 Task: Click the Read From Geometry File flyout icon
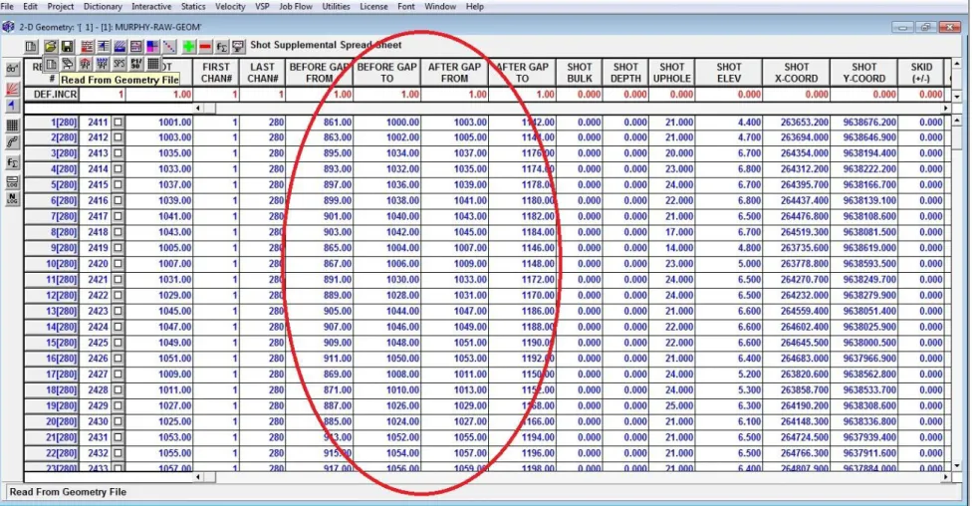[x=52, y=64]
